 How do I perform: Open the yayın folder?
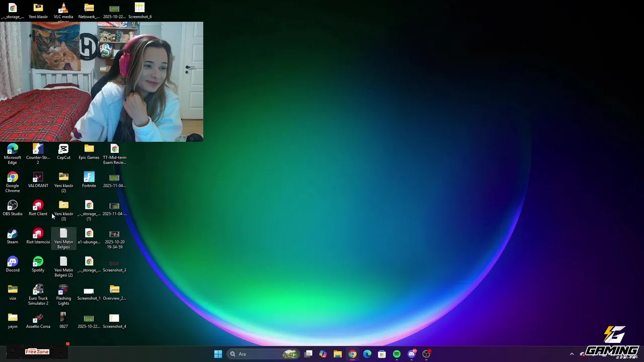tap(13, 321)
